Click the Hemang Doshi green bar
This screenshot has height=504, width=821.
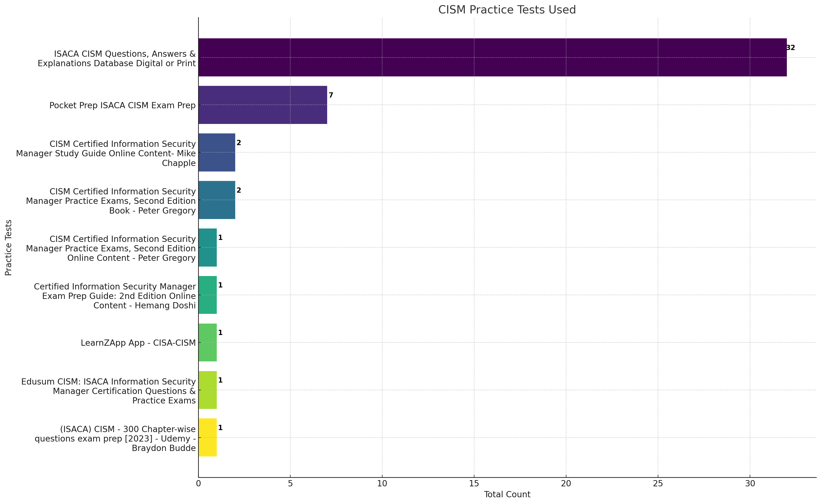(x=208, y=295)
